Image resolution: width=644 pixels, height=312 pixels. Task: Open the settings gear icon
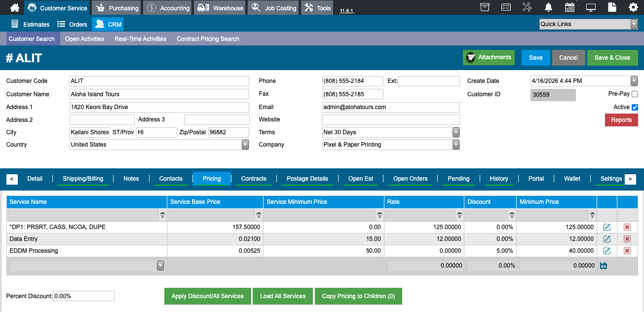(633, 7)
